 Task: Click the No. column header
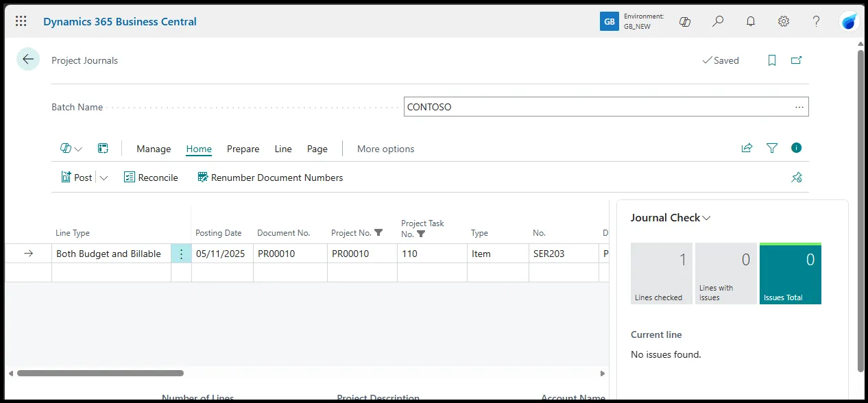point(539,233)
